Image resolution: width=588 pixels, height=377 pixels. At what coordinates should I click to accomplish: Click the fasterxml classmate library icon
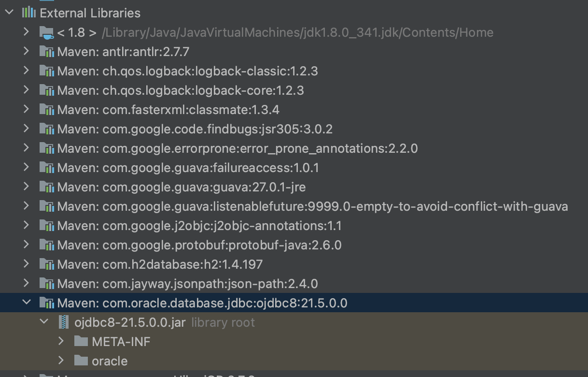coord(46,110)
